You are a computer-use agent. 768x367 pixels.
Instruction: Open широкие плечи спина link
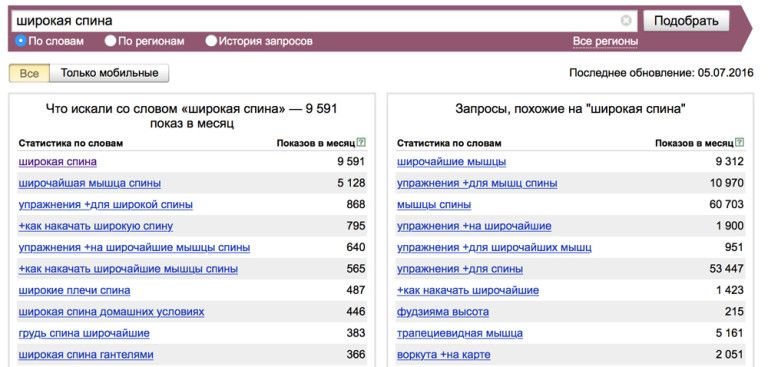(74, 291)
